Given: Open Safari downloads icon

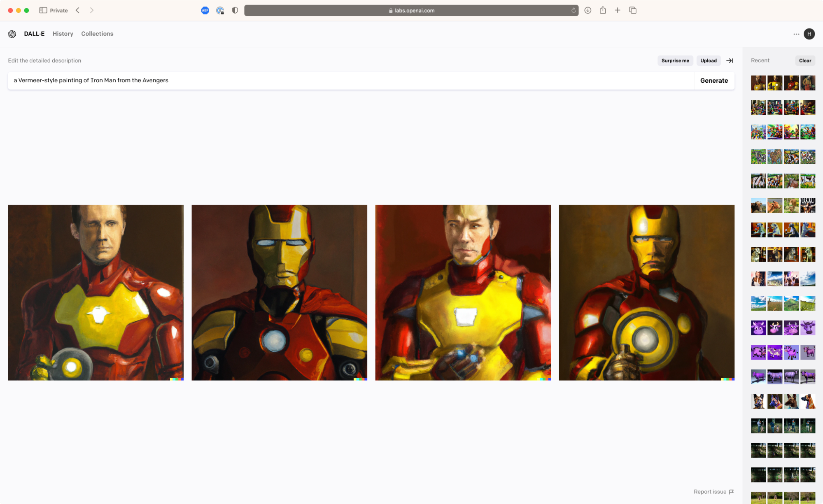Looking at the screenshot, I should coord(588,10).
